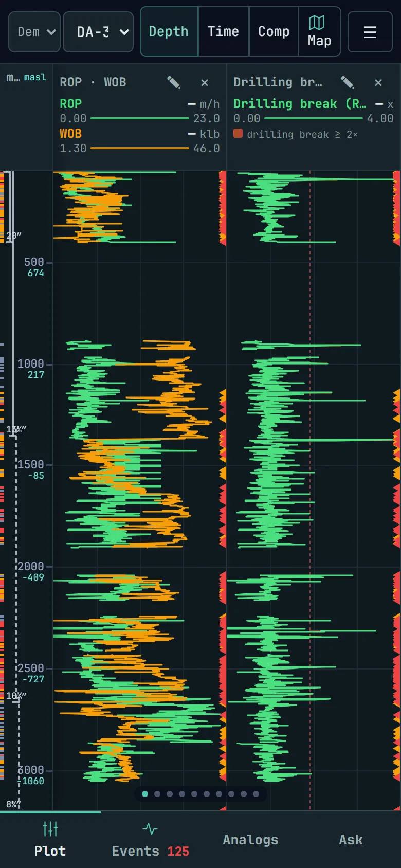Click the drilling break ≥ 2× legend swatch
The height and width of the screenshot is (868, 401).
pyautogui.click(x=238, y=134)
